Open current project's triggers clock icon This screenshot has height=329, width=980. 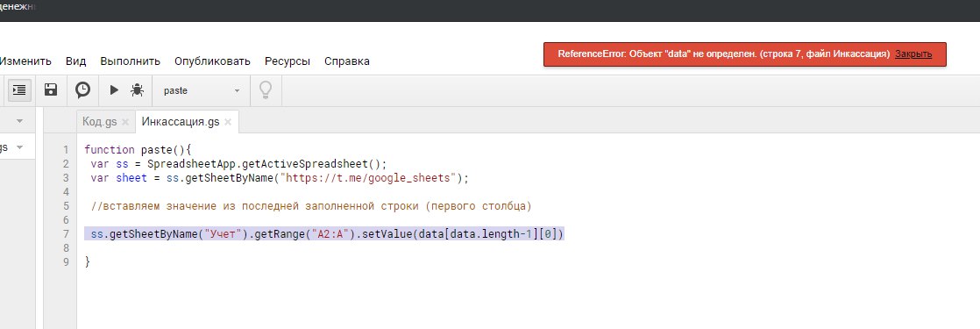(82, 90)
